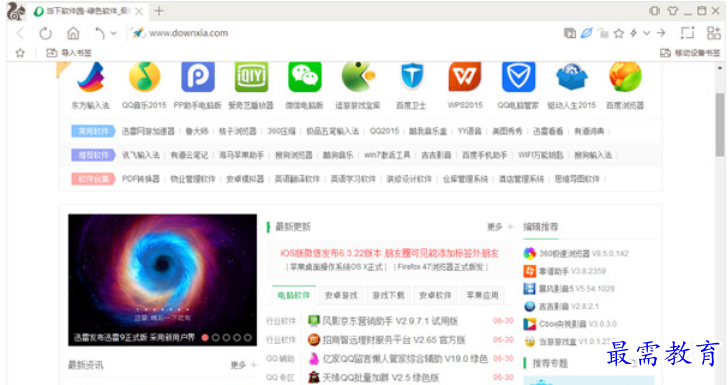Open 微信电脑版 WeChat icon

pyautogui.click(x=305, y=77)
